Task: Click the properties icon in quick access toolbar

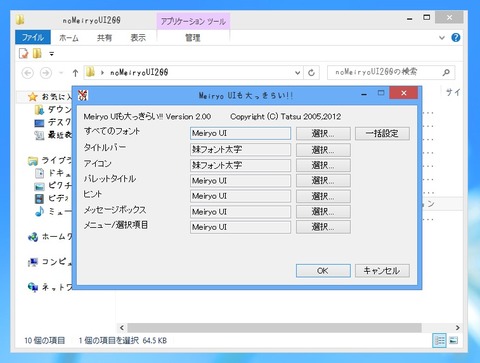Action: pos(24,53)
